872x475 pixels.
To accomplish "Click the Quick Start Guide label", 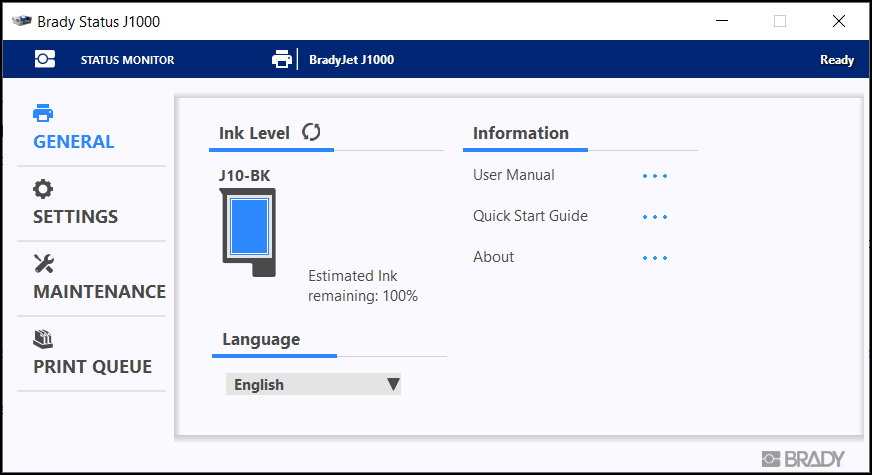I will (x=530, y=216).
